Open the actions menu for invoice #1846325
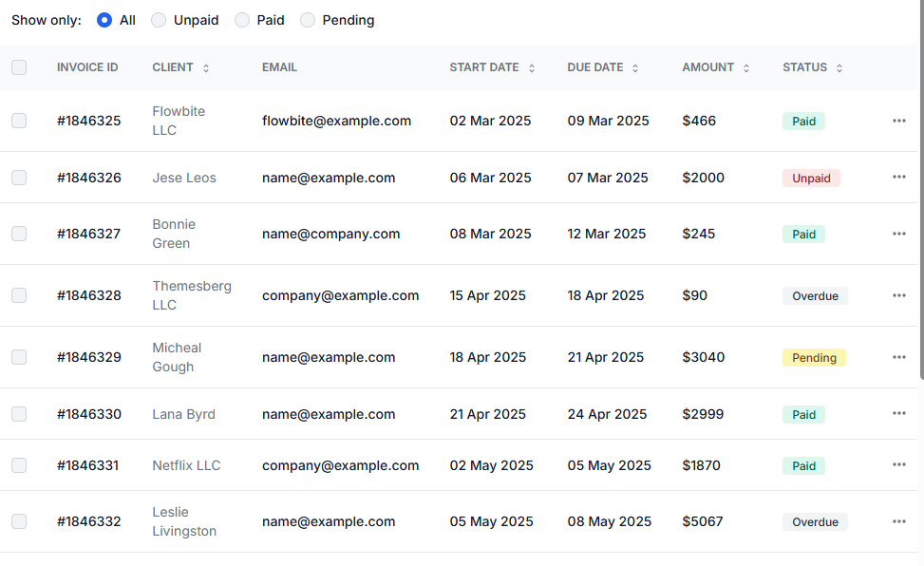Screen dimensions: 924x566 [898, 121]
